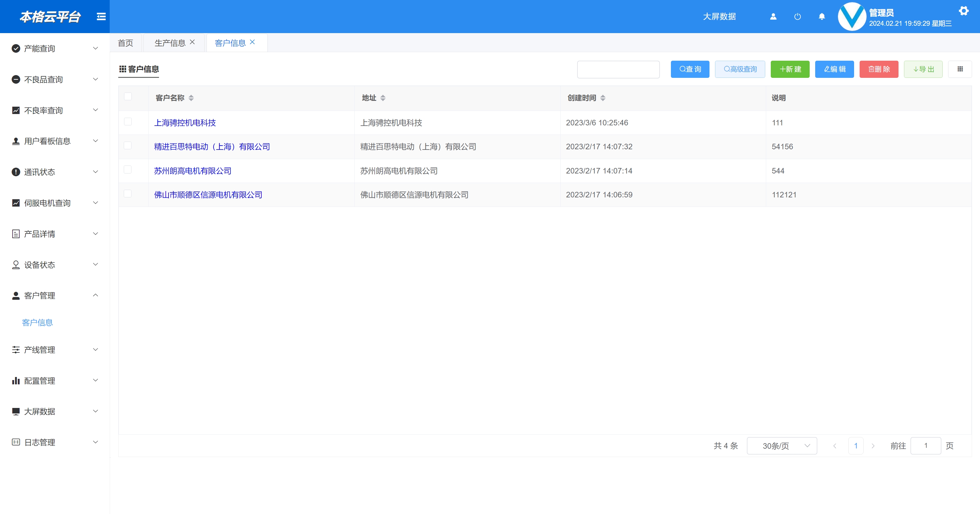This screenshot has width=980, height=514.
Task: Click the 查询 search button
Action: click(690, 69)
